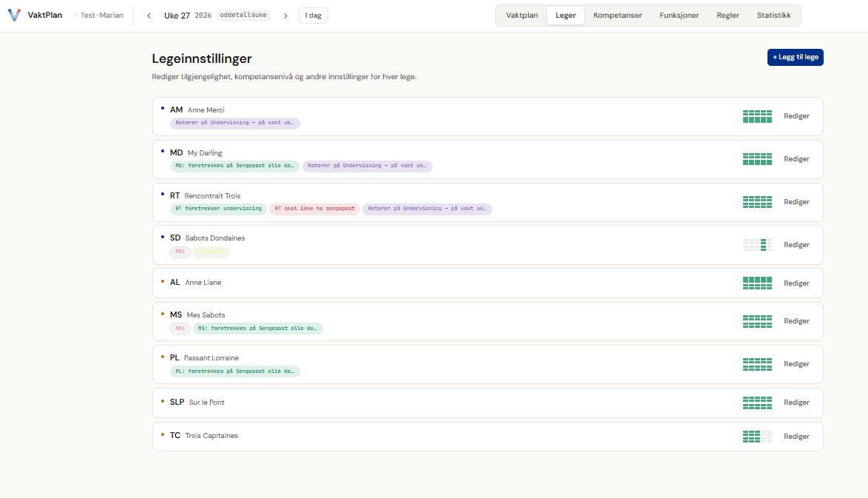Switch to the Regler tab
This screenshot has height=498, width=868.
(x=728, y=16)
